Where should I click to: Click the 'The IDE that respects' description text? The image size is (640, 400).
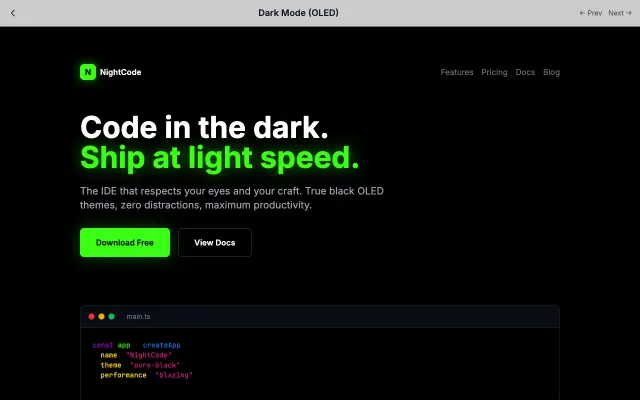coord(232,198)
